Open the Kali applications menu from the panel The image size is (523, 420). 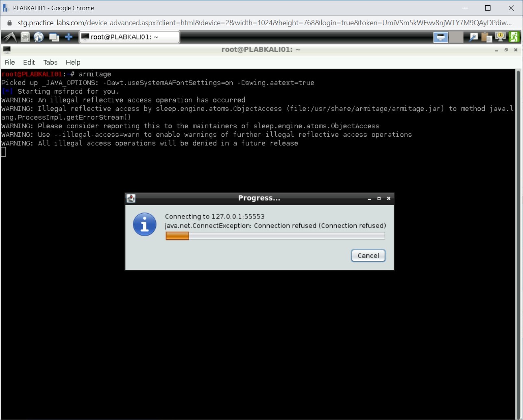pyautogui.click(x=9, y=37)
